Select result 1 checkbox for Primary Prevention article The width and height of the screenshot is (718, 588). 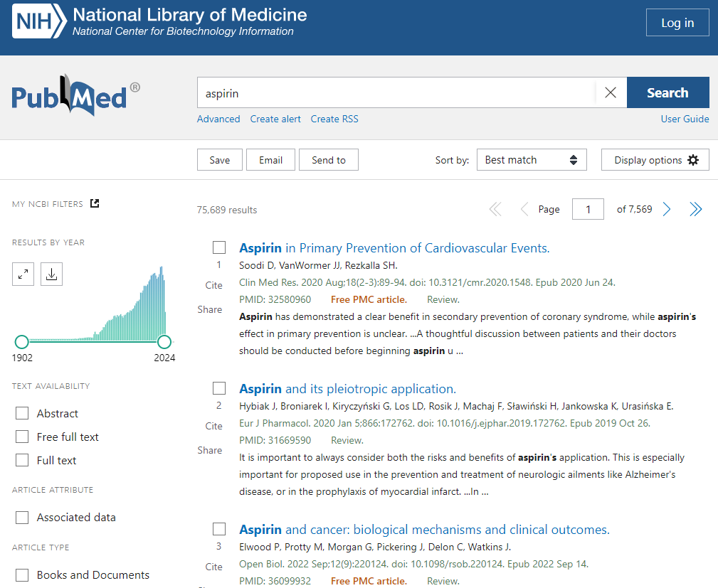[x=219, y=247]
